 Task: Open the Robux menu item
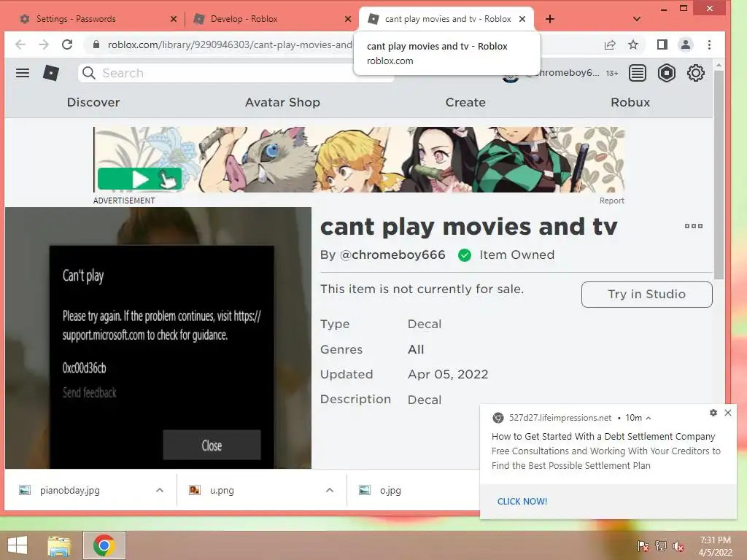tap(630, 102)
